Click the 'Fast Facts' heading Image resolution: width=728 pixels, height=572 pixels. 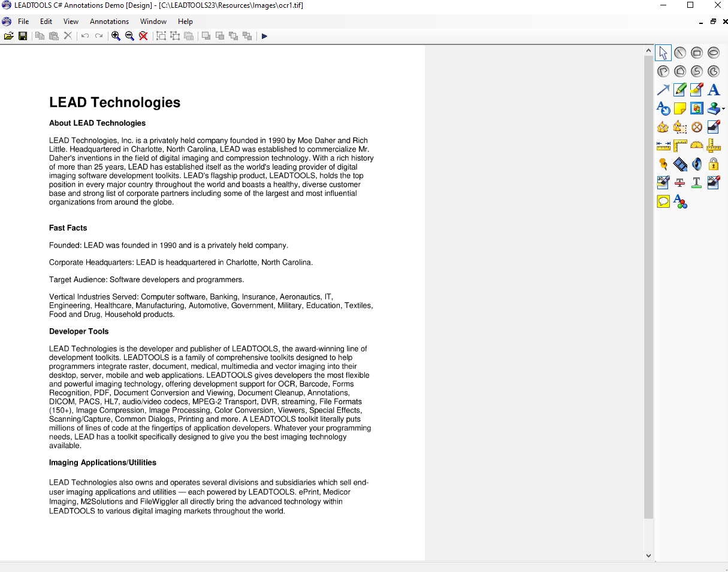pyautogui.click(x=68, y=228)
